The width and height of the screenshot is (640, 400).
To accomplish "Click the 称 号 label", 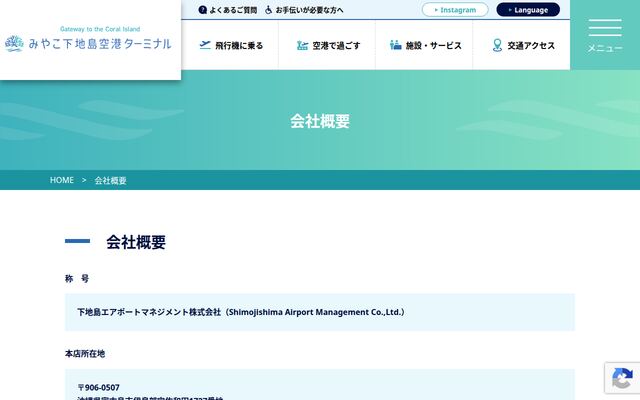I will point(77,278).
